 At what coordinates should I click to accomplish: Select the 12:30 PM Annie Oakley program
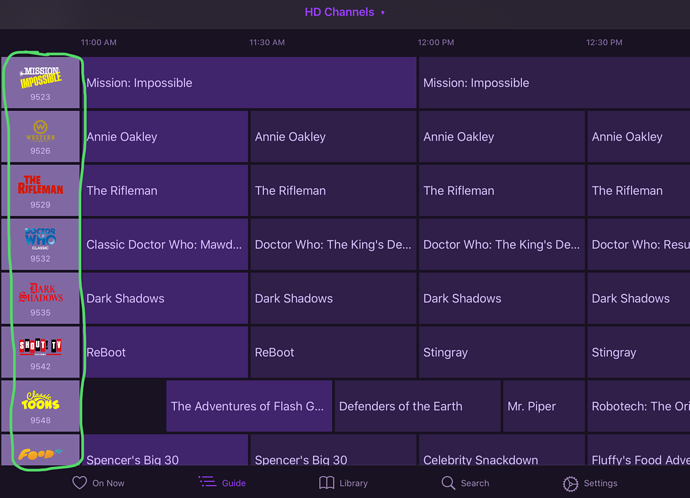(x=639, y=137)
